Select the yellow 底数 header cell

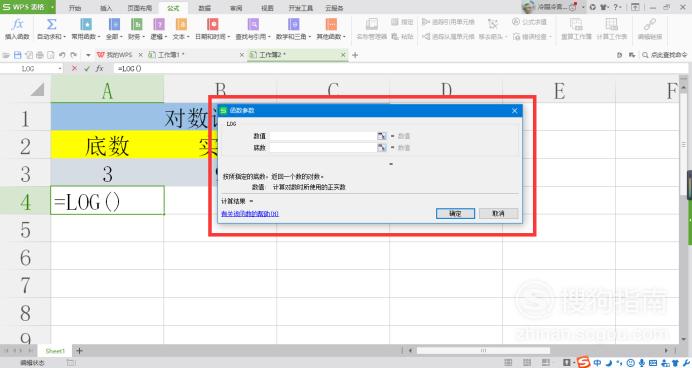click(x=107, y=146)
